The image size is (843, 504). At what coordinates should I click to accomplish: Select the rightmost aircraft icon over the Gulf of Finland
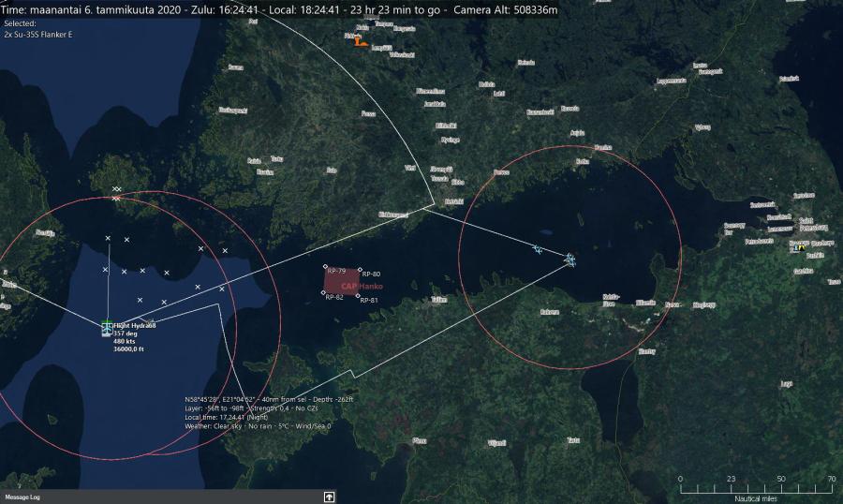pyautogui.click(x=569, y=259)
